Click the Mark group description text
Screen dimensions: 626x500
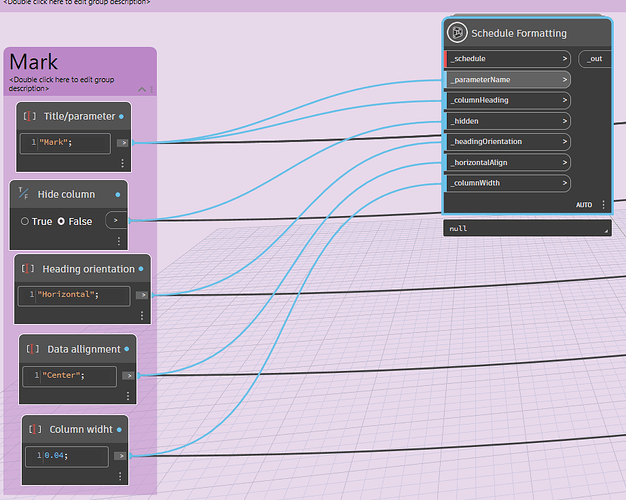point(61,84)
